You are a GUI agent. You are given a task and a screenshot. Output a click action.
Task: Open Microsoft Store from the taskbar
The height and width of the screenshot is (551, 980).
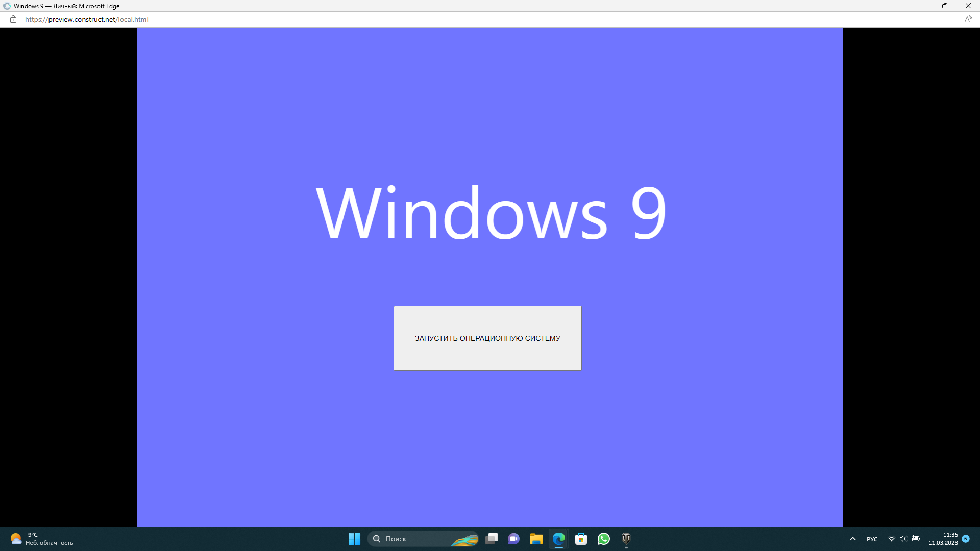[x=582, y=539]
